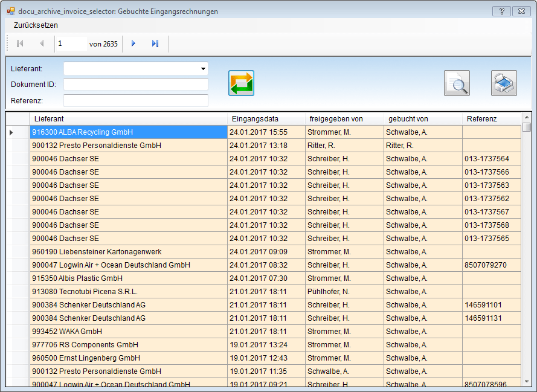Click Ritter, R. in the gebucht von column
537x392 pixels.
click(x=423, y=146)
